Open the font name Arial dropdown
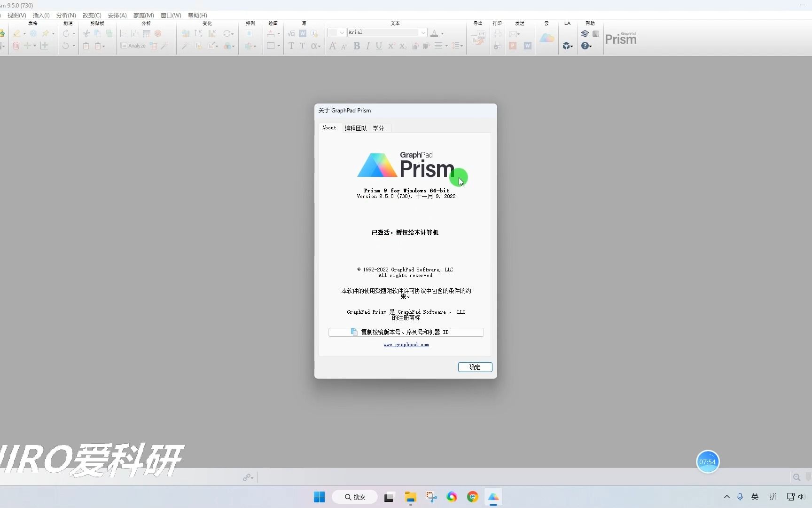812x508 pixels. coord(423,32)
